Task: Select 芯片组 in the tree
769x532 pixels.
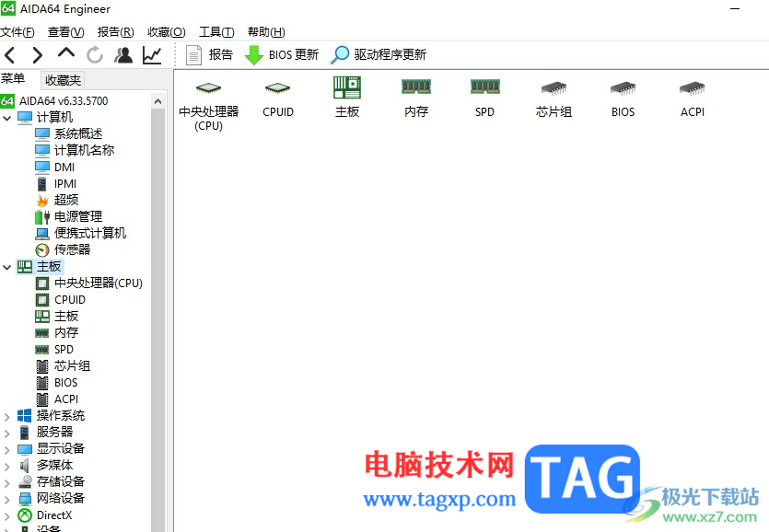Action: click(x=63, y=366)
